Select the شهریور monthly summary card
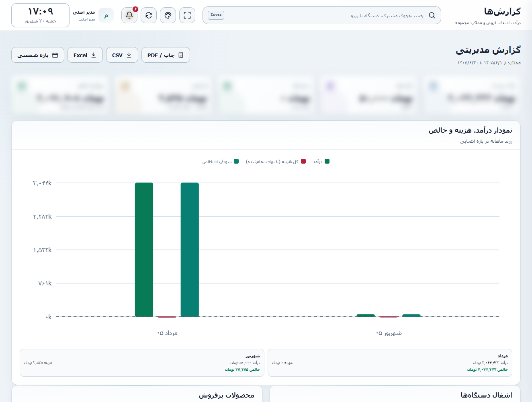 click(x=142, y=363)
